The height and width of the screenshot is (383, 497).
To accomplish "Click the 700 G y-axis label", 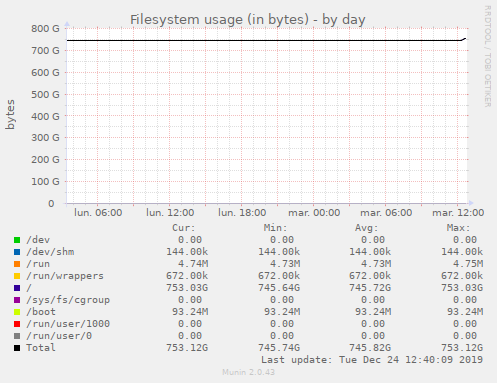I will tap(45, 51).
